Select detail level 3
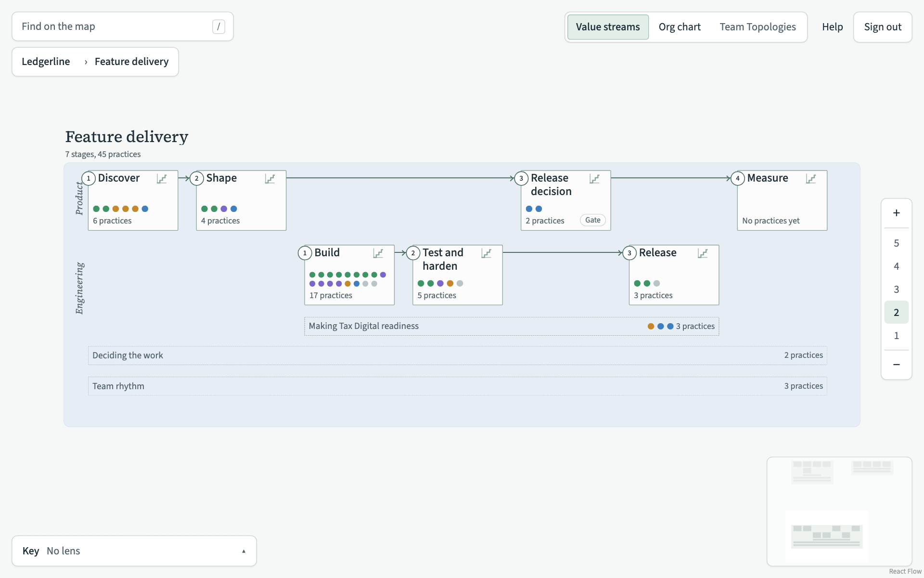Screen dimensions: 924x578 (896, 289)
